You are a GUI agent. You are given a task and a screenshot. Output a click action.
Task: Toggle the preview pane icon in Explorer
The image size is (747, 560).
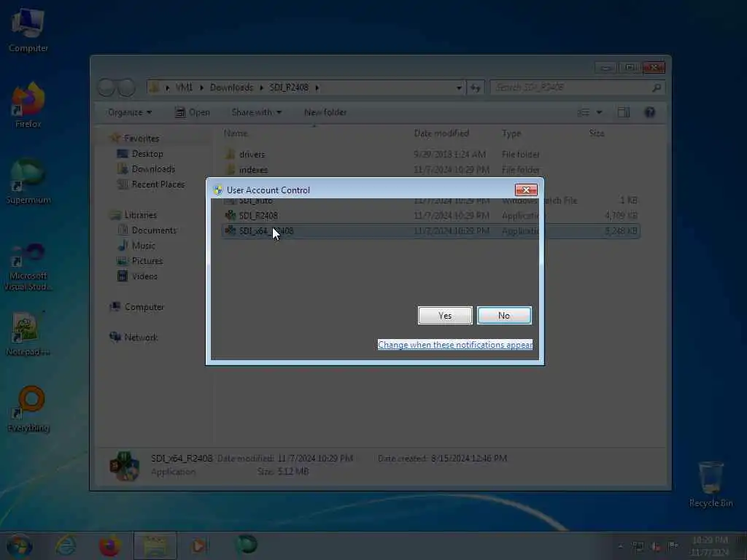click(x=624, y=112)
